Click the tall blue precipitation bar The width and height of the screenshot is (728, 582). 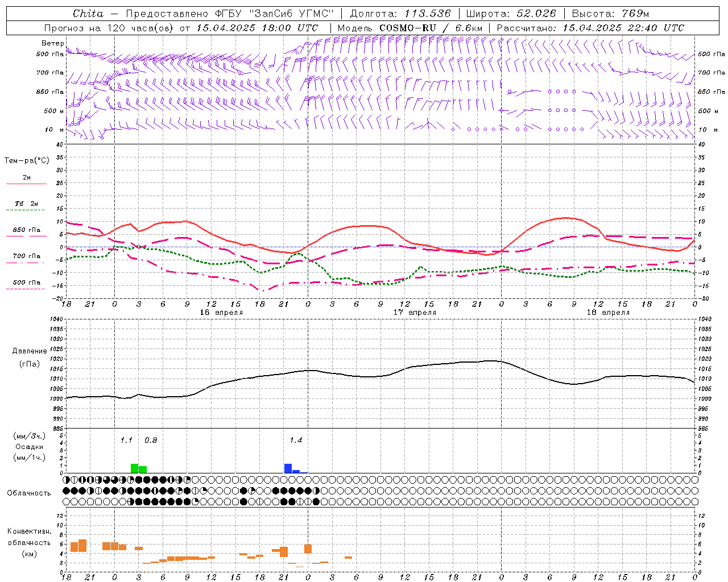[288, 468]
